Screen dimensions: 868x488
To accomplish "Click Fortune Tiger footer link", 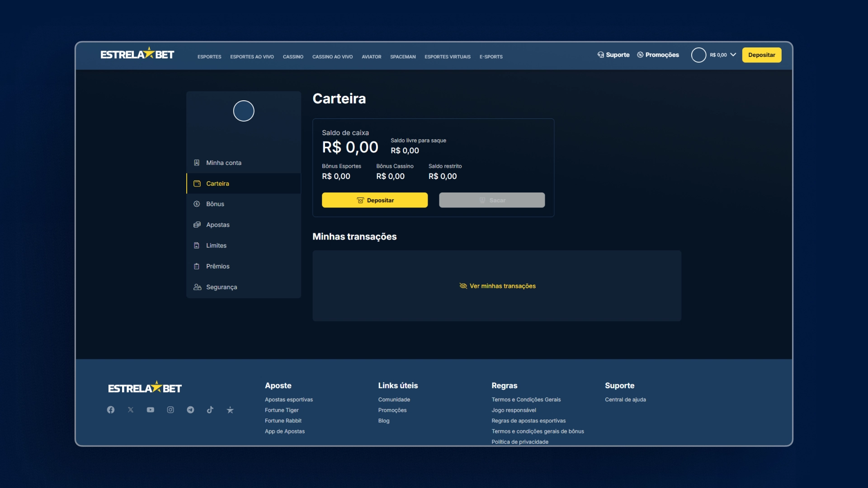I will pyautogui.click(x=282, y=410).
